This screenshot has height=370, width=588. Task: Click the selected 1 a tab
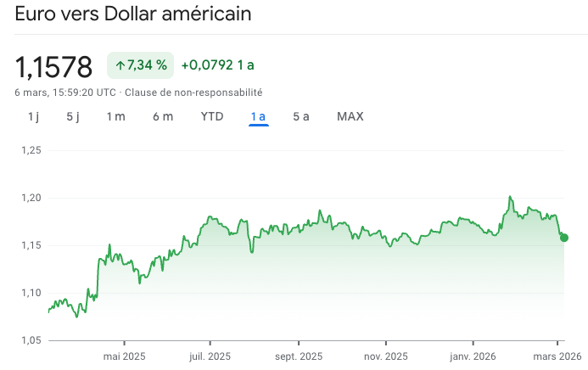(x=259, y=116)
